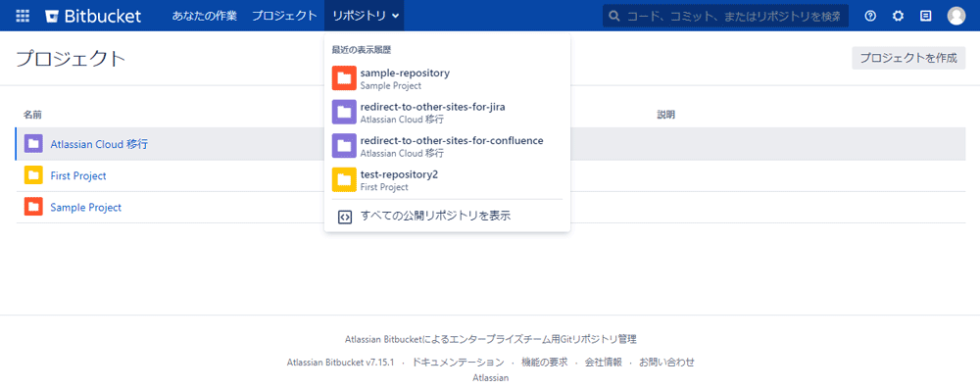This screenshot has width=980, height=389.
Task: Click the yellow test-repository2 folder icon
Action: [344, 179]
